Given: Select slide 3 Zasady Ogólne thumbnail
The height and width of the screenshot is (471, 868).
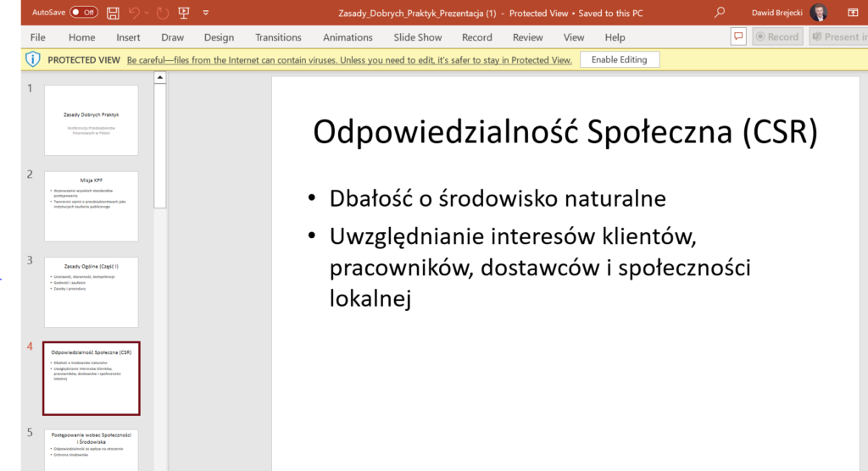Looking at the screenshot, I should coord(91,292).
